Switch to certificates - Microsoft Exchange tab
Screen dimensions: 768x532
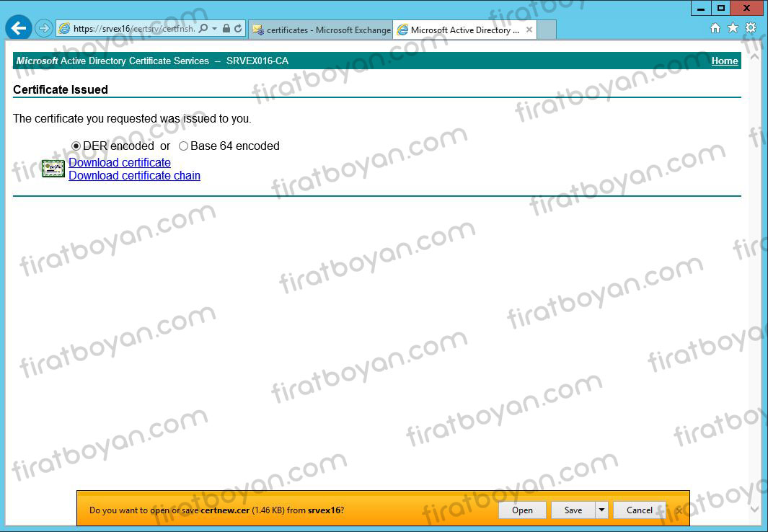(x=321, y=30)
